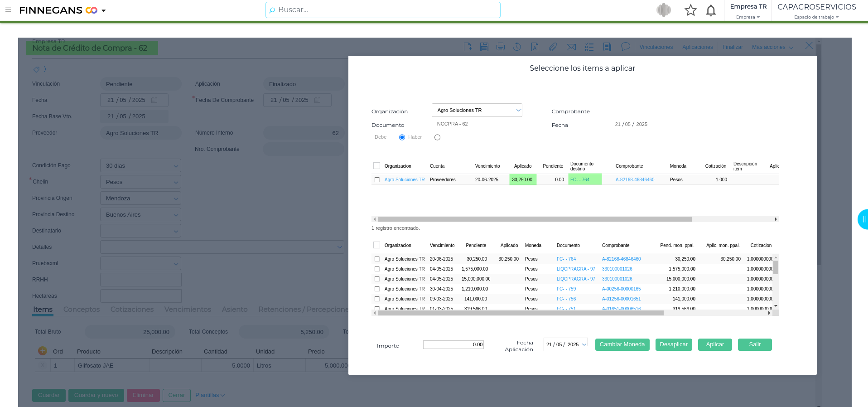Screen dimensions: 868x407
Task: Open the hamburger main menu
Action: pos(8,10)
